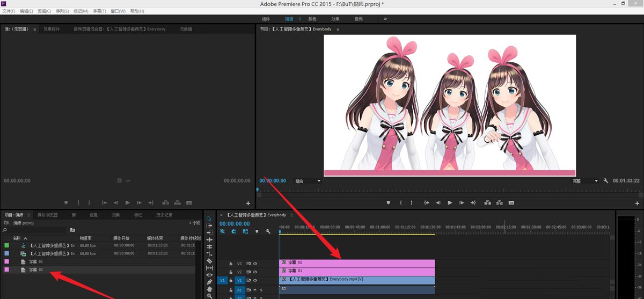
Task: Open the 适合 zoom level dropdown
Action: (308, 181)
